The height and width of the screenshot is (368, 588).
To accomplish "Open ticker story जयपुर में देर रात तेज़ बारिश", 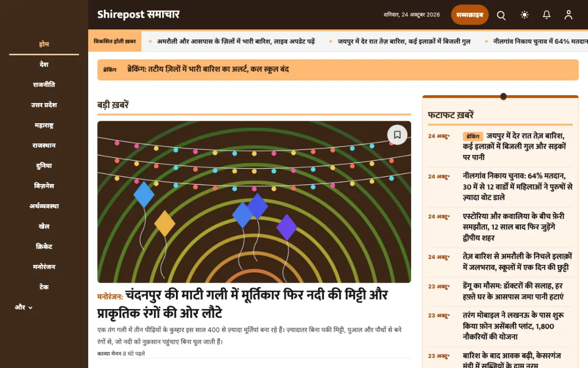I will (x=404, y=42).
